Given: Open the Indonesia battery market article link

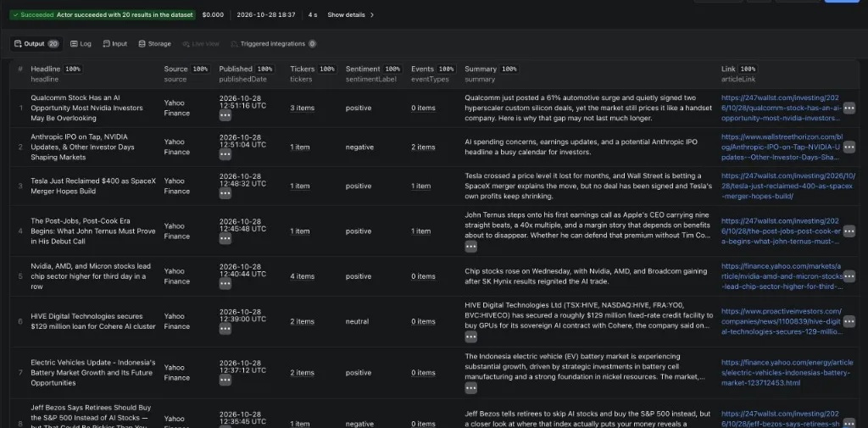Looking at the screenshot, I should (x=787, y=373).
